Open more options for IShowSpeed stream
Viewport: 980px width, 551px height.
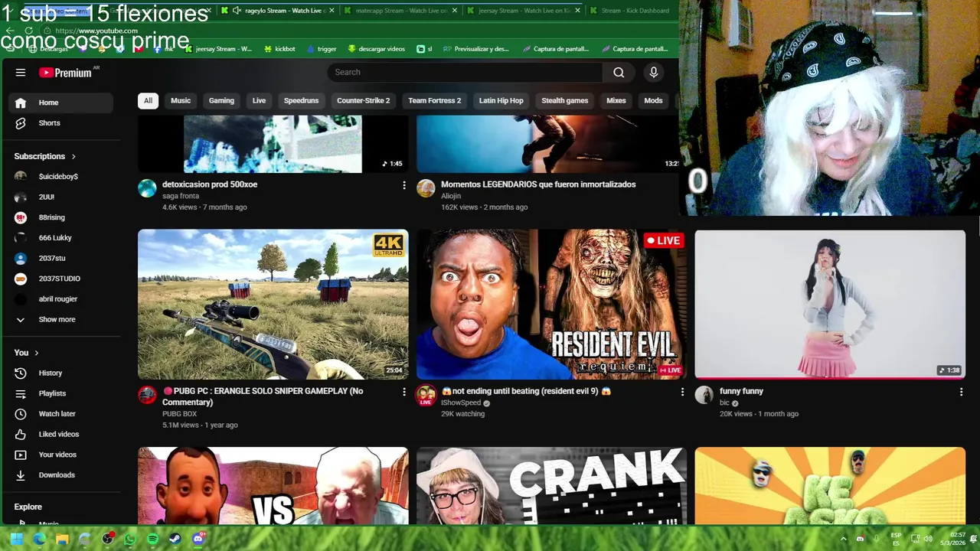click(682, 392)
